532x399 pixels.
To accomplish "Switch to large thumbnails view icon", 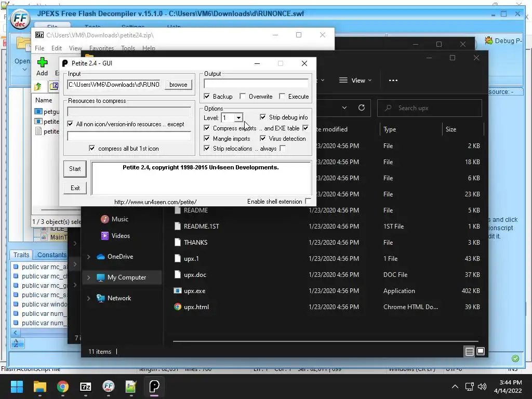I will point(481,351).
